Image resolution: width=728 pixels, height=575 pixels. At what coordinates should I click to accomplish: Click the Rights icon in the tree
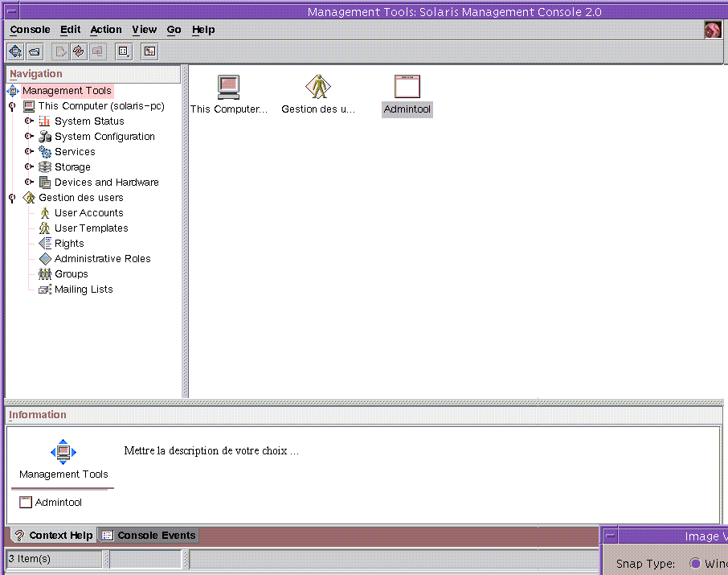point(44,243)
